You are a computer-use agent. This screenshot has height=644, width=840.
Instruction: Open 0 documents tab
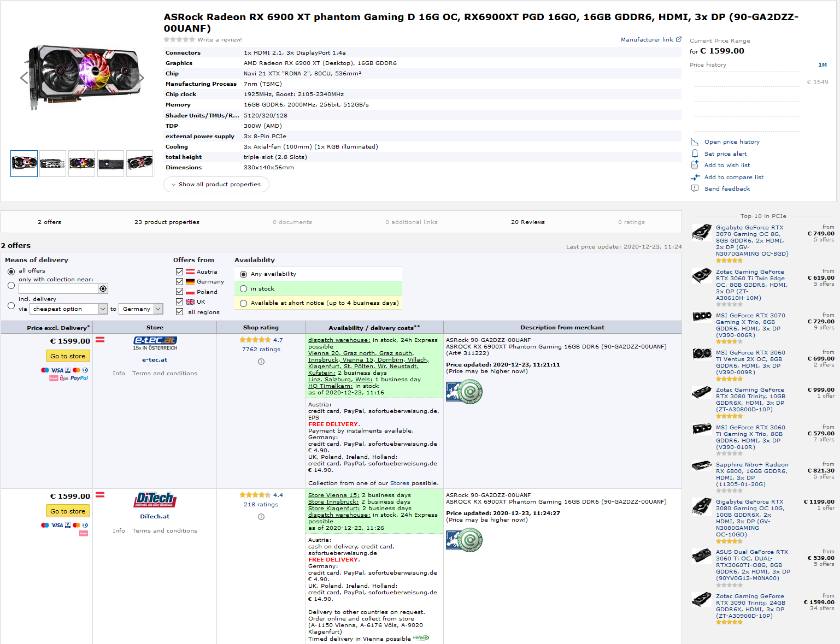point(292,222)
